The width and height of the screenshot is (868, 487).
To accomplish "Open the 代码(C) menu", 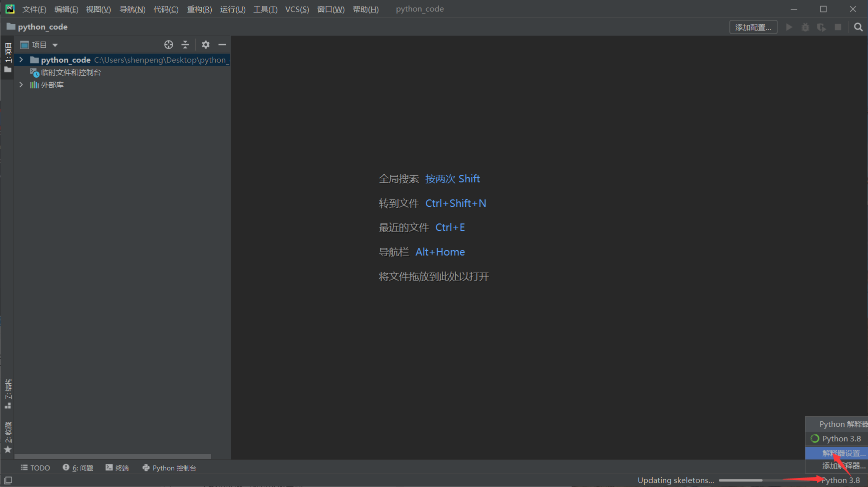I will point(166,9).
